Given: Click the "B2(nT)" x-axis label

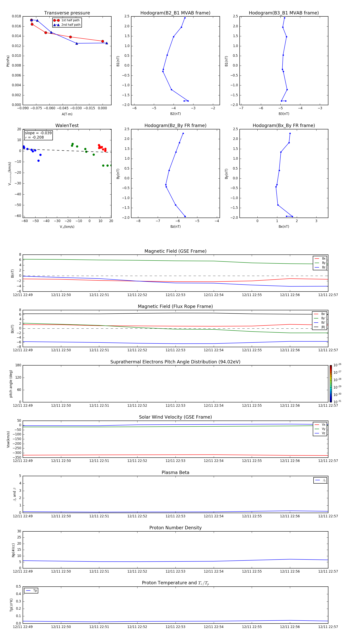Looking at the screenshot, I should [x=175, y=114].
